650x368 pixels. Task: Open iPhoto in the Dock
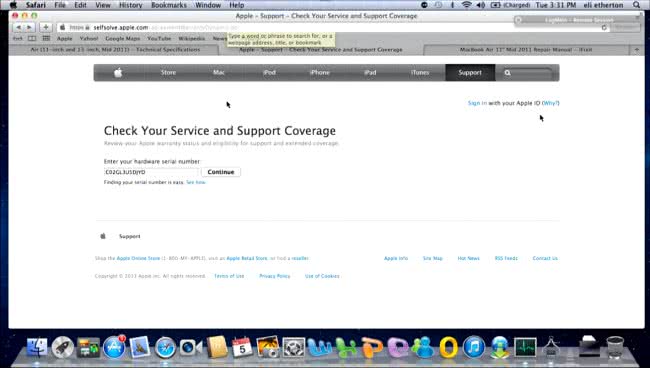[x=267, y=347]
